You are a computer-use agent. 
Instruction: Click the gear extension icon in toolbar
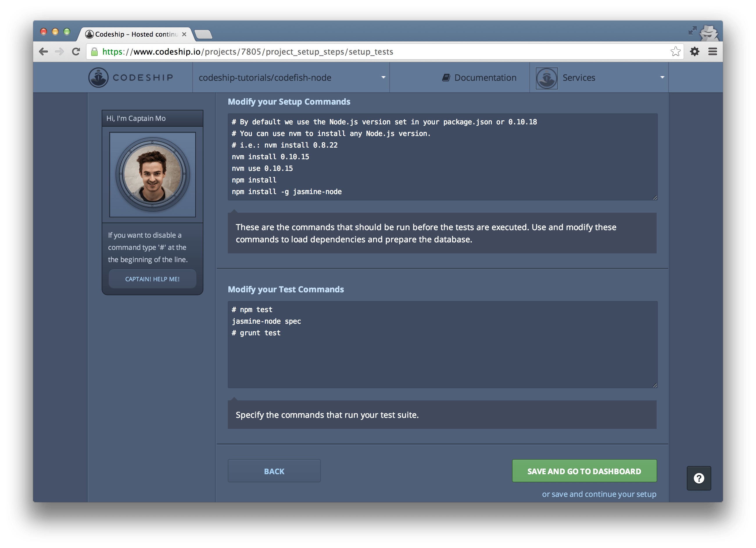tap(695, 52)
